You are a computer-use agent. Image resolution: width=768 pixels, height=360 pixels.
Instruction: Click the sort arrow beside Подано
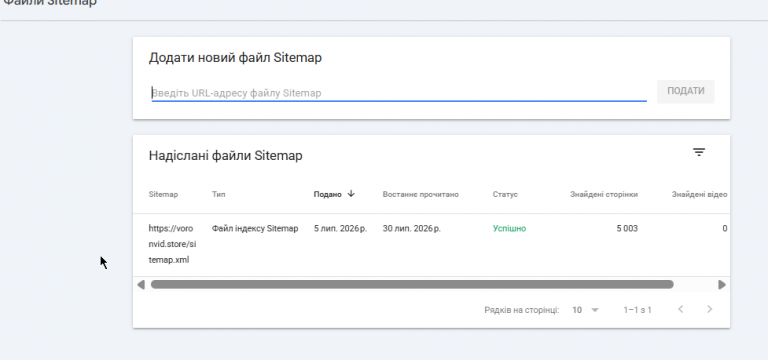(x=351, y=193)
